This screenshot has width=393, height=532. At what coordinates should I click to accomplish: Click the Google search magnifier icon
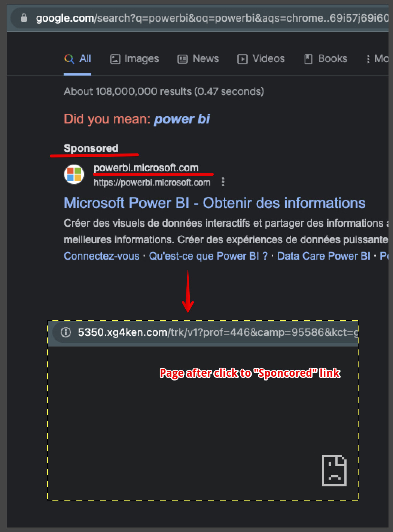click(x=69, y=59)
